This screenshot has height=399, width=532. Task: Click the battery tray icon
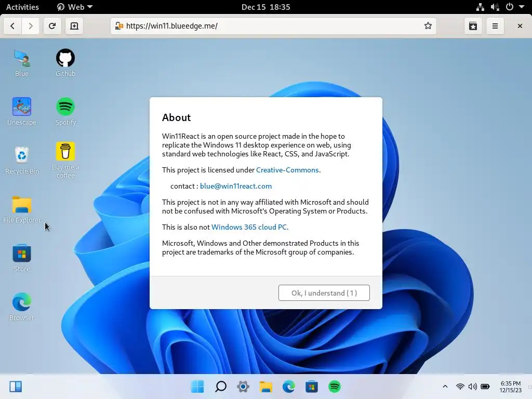click(485, 387)
